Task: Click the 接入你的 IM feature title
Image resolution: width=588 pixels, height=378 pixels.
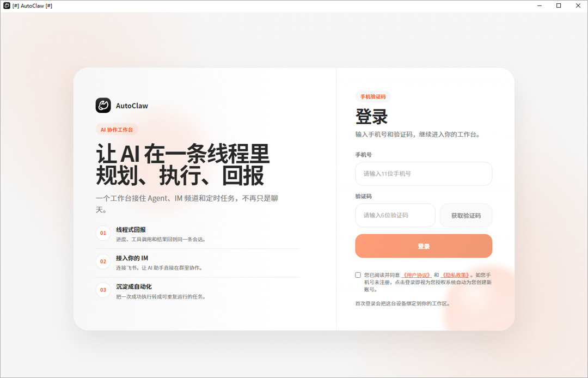Action: 132,258
